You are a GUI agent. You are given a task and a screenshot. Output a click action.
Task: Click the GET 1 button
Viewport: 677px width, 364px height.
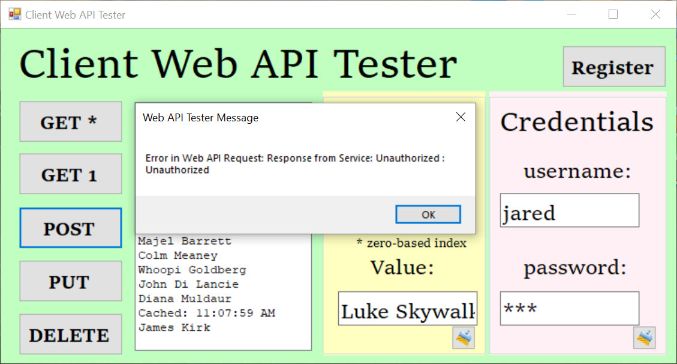pyautogui.click(x=70, y=174)
